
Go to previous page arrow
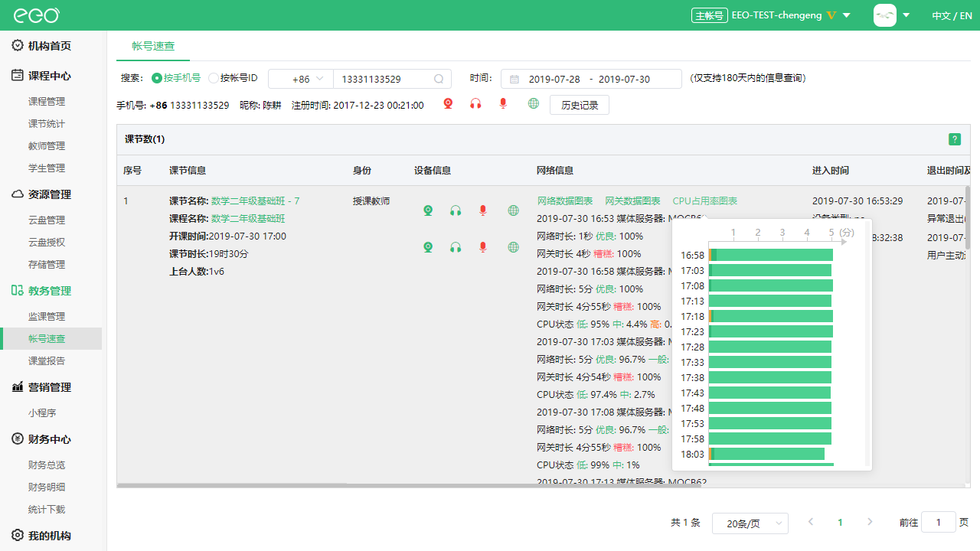(x=811, y=522)
